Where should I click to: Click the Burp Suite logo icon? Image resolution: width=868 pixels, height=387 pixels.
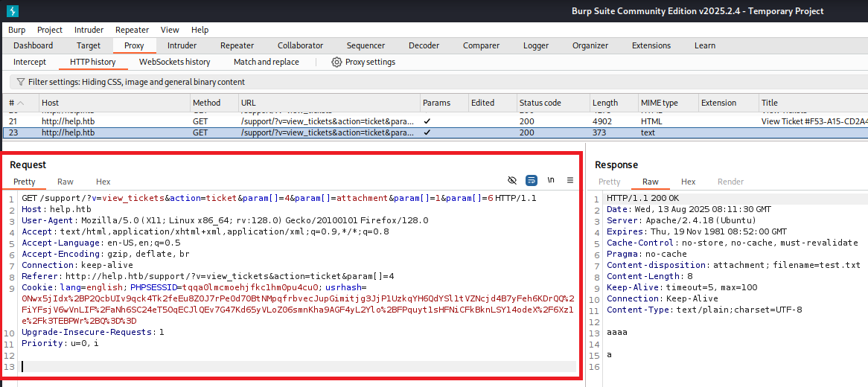pos(13,11)
